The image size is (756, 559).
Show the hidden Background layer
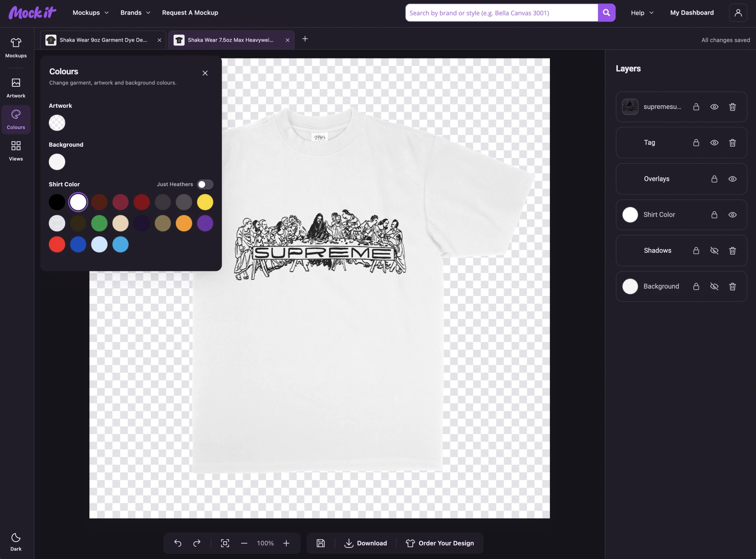point(714,287)
